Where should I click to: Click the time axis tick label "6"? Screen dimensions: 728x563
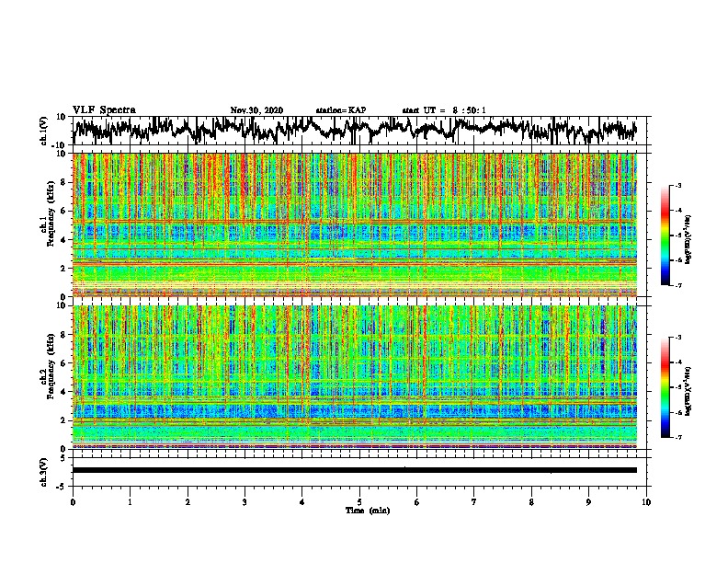coord(417,502)
